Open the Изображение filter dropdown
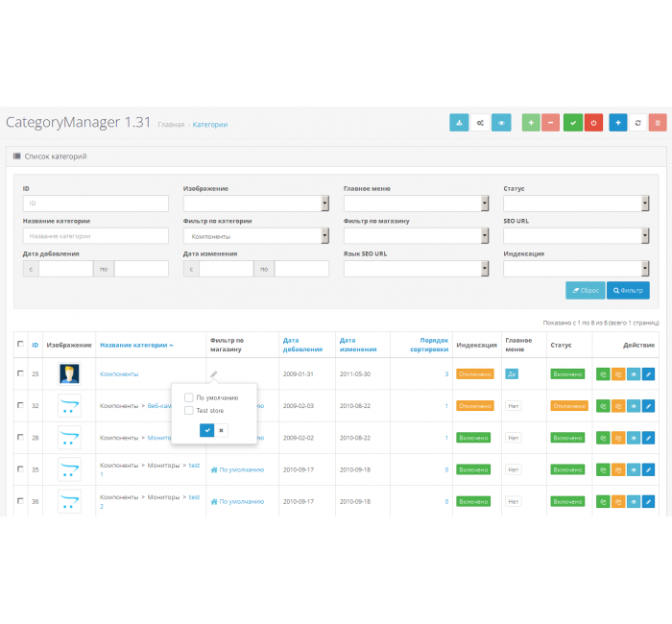 click(x=256, y=204)
